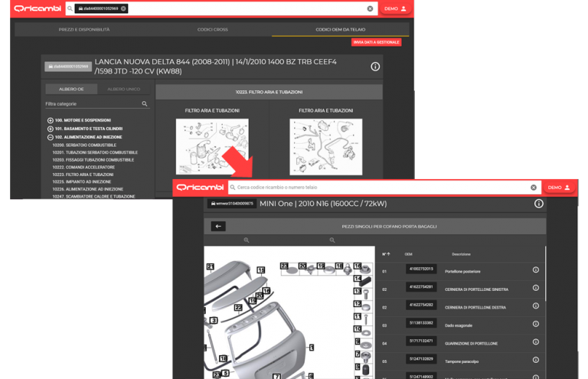Clear the top search bar with X icon
The height and width of the screenshot is (379, 588).
point(370,8)
